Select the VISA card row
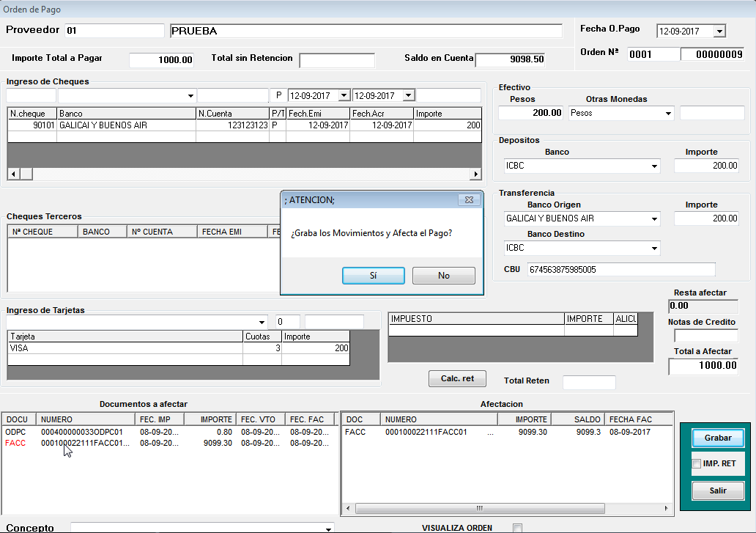This screenshot has width=756, height=533. [179, 348]
